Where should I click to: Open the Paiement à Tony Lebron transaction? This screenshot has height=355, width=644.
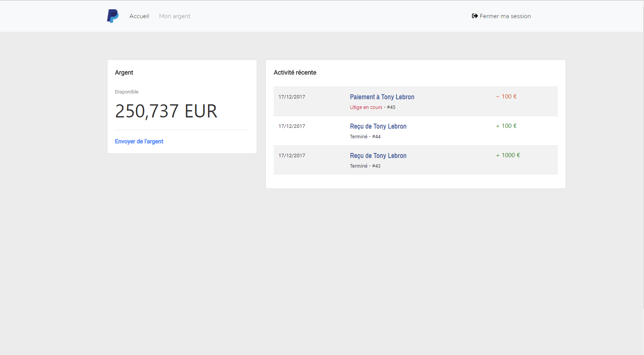click(382, 97)
